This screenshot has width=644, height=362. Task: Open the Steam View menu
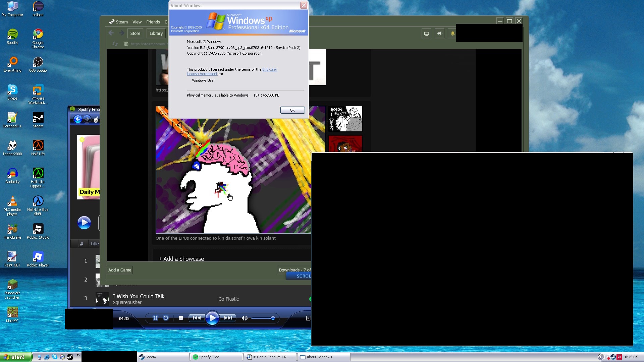pyautogui.click(x=137, y=22)
